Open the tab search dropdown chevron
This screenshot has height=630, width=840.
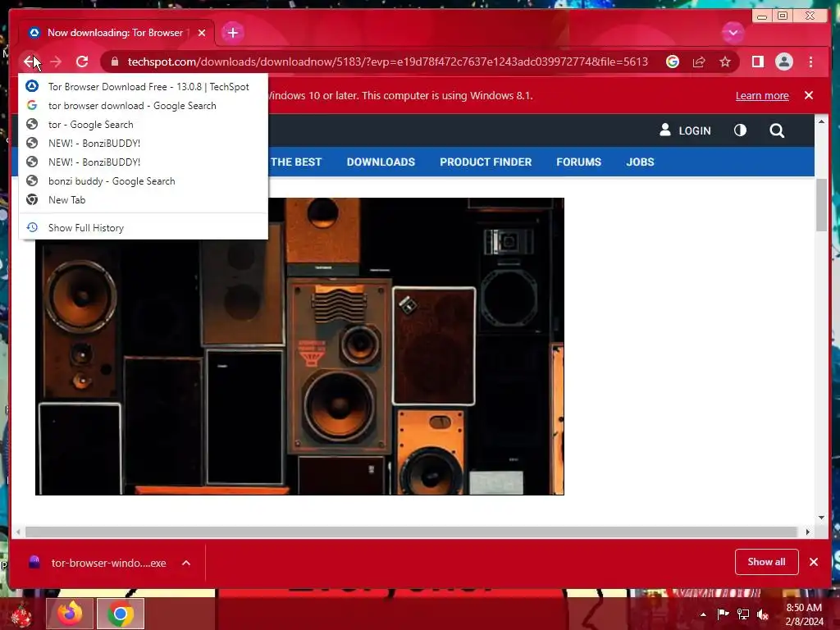click(x=733, y=33)
